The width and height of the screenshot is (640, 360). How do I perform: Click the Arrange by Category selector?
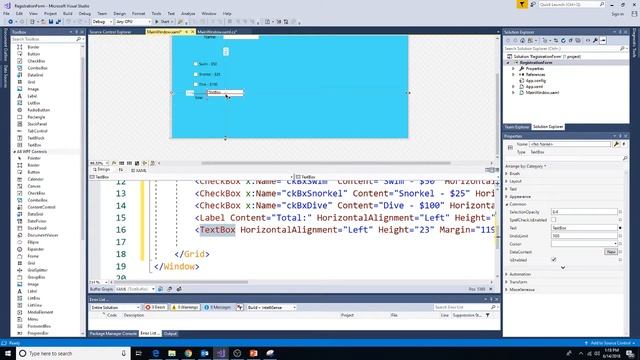[526, 166]
